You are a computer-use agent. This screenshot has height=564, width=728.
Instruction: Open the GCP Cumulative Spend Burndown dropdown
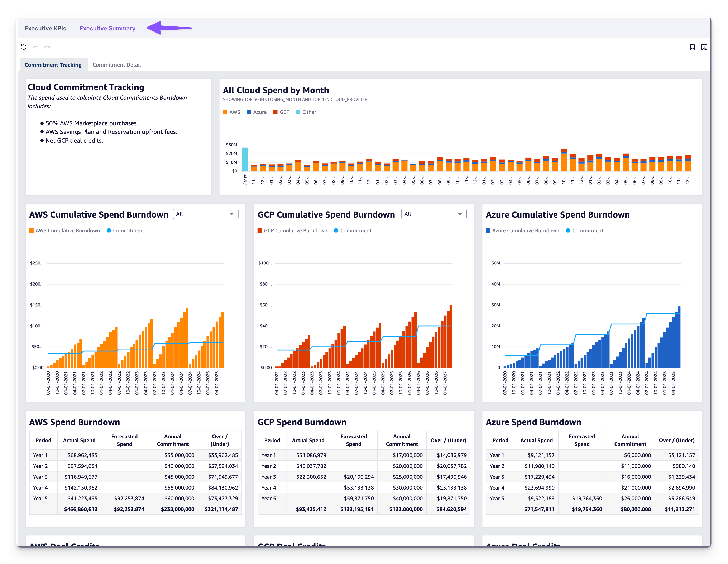pos(434,214)
